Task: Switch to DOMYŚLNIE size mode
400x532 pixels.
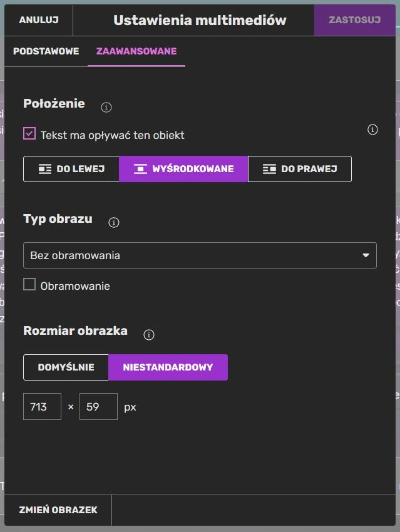Action: click(x=65, y=367)
